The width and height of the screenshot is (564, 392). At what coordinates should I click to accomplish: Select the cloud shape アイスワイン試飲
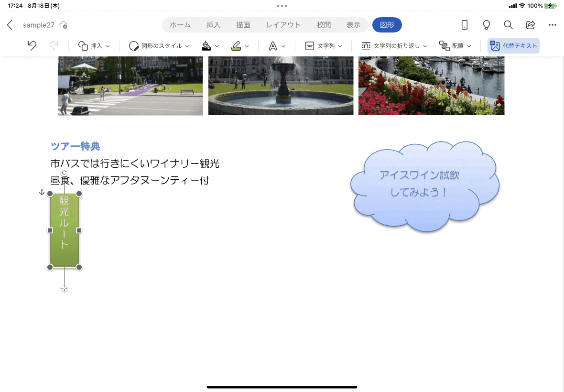pyautogui.click(x=425, y=186)
